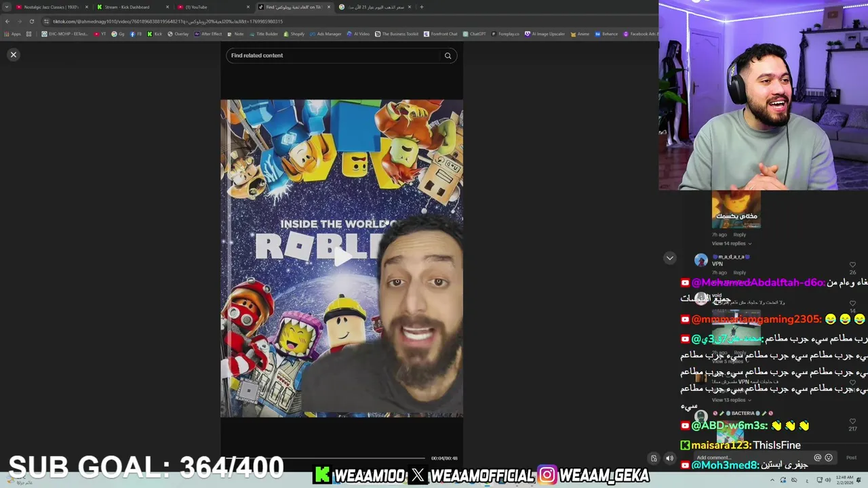Viewport: 868px width, 488px height.
Task: Open the FB bookmark
Action: click(x=136, y=34)
